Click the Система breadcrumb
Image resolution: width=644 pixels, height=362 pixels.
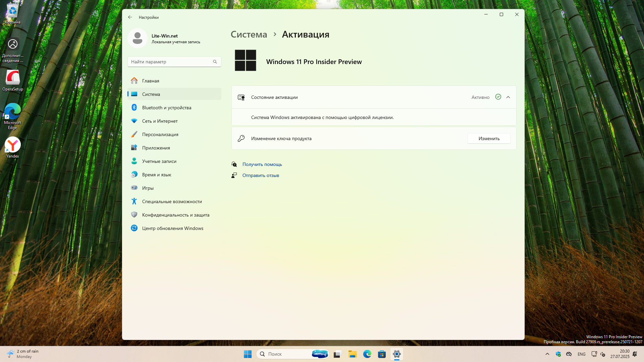pyautogui.click(x=249, y=35)
